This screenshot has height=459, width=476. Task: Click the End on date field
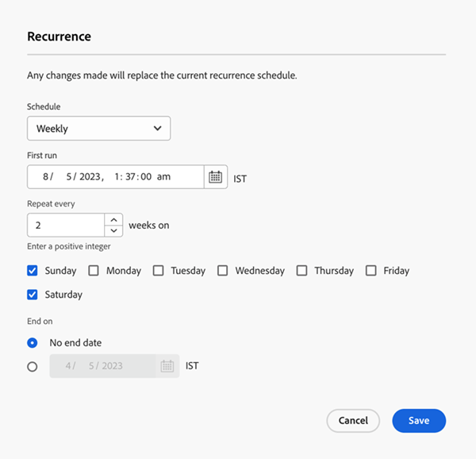[x=103, y=366]
